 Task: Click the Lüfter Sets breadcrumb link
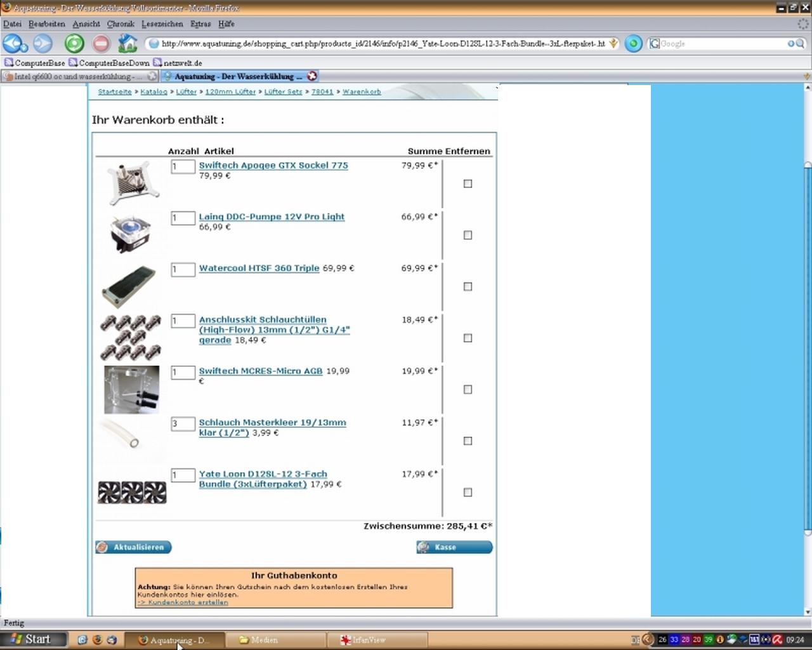click(x=283, y=91)
